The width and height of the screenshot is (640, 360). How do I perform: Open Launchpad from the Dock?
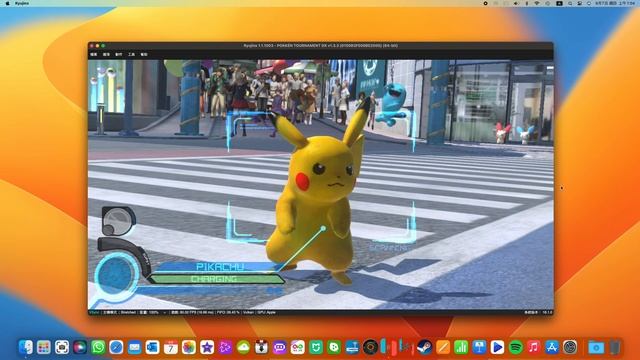(x=44, y=347)
